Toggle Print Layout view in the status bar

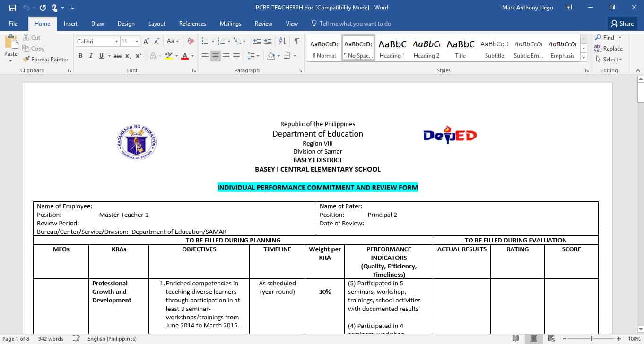click(x=533, y=339)
